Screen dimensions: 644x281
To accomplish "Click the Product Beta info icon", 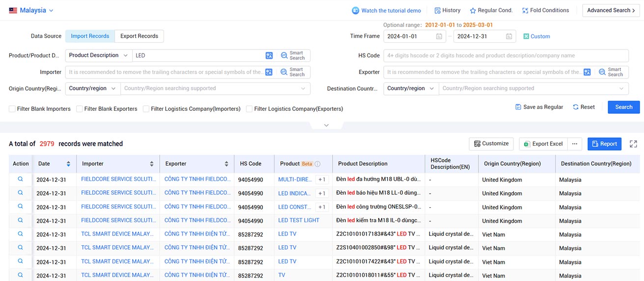I will point(317,164).
